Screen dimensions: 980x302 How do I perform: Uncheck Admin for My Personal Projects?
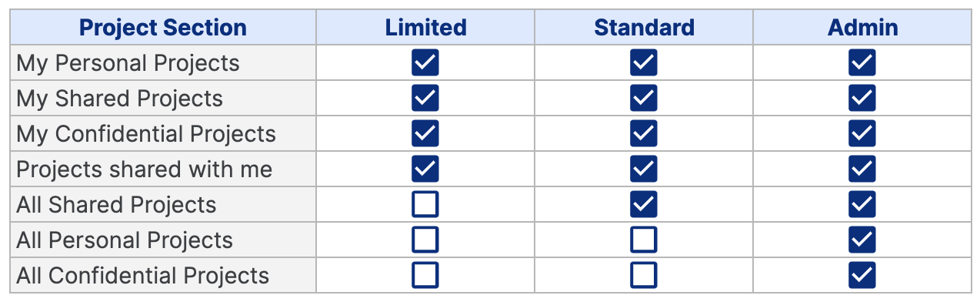[x=862, y=62]
